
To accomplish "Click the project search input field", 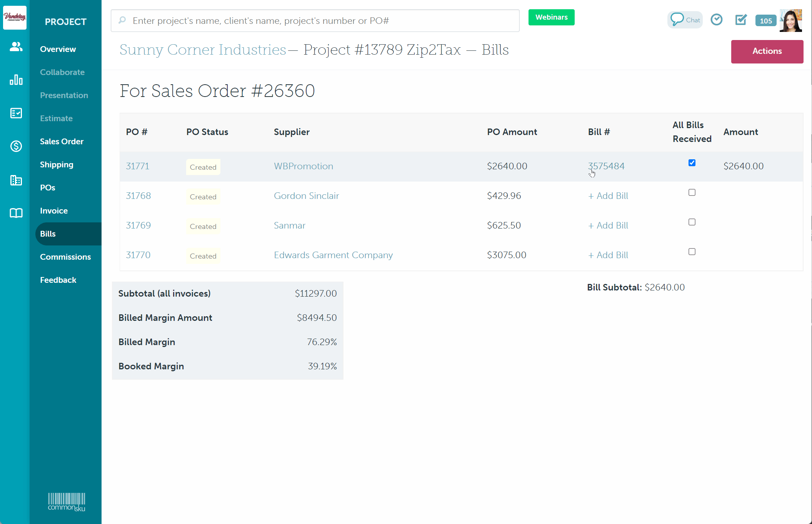I will 315,20.
